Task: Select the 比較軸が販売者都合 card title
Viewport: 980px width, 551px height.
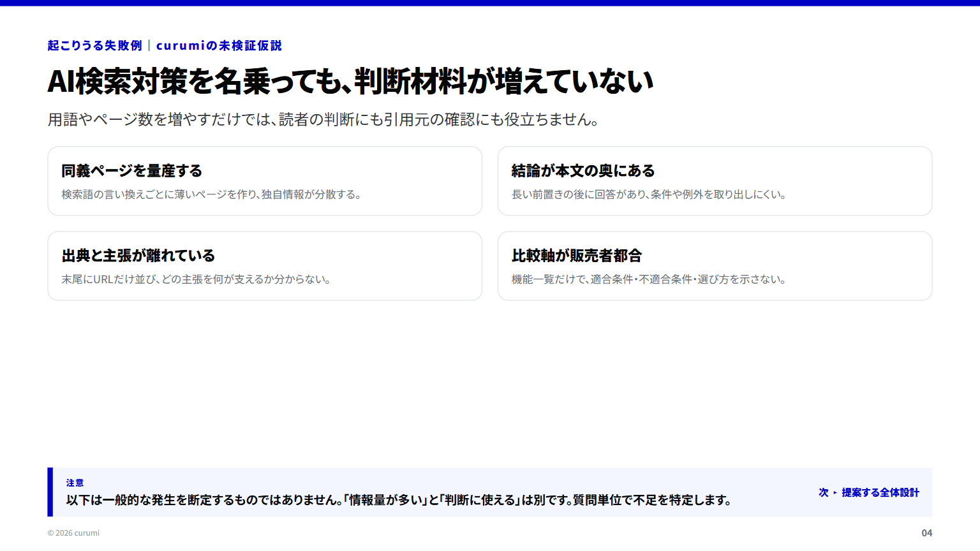Action: click(577, 256)
